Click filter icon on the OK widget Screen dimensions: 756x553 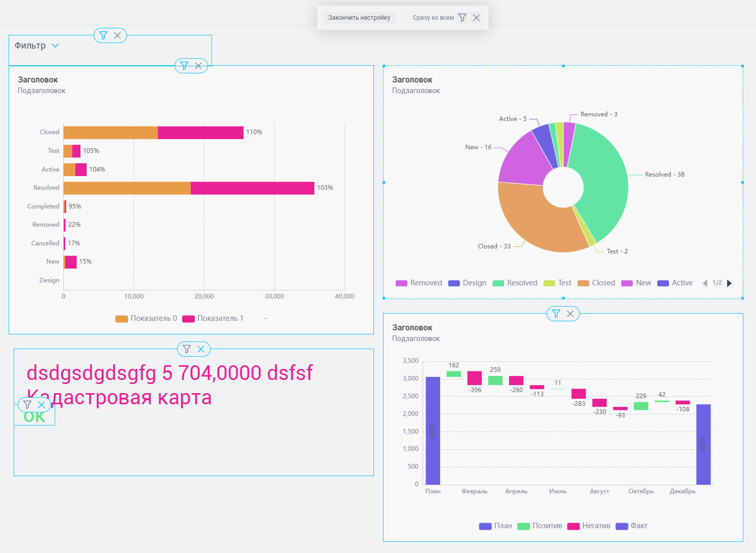coord(27,405)
